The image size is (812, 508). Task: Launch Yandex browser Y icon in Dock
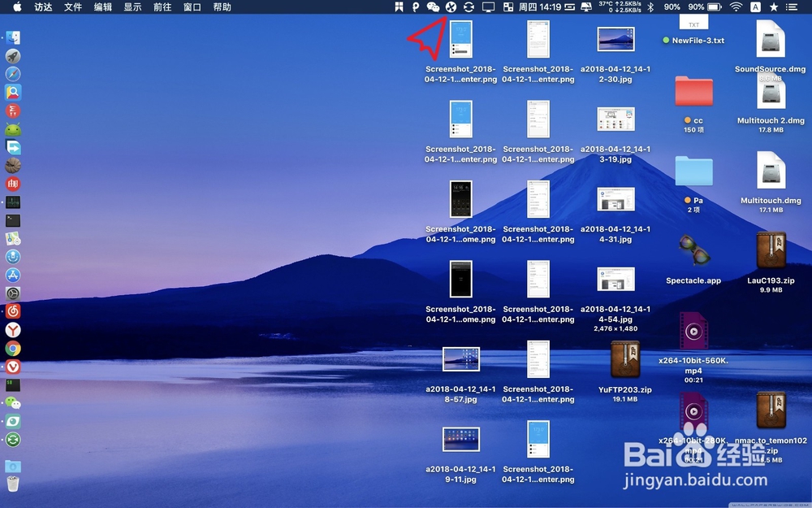(13, 330)
